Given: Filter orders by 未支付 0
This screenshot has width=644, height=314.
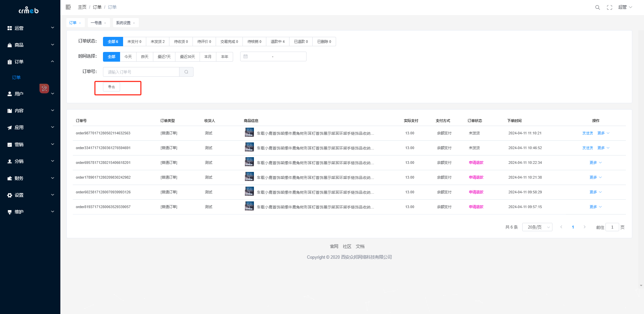Looking at the screenshot, I should (135, 42).
